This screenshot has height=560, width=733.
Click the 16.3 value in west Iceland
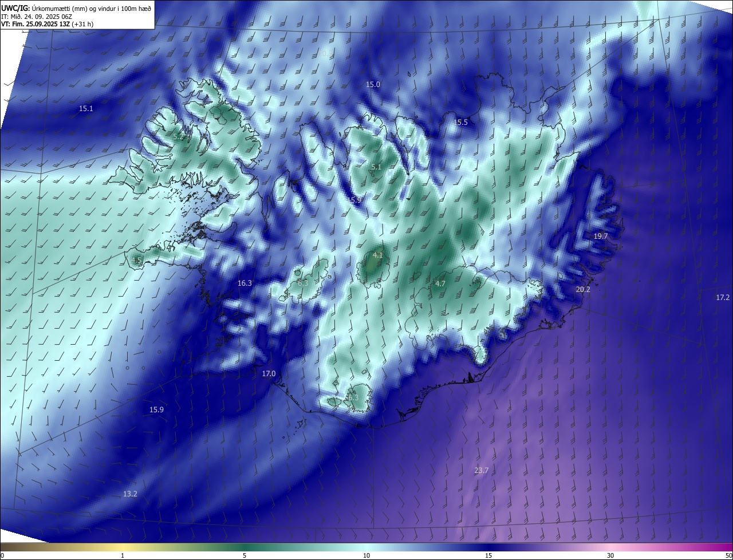tap(245, 283)
